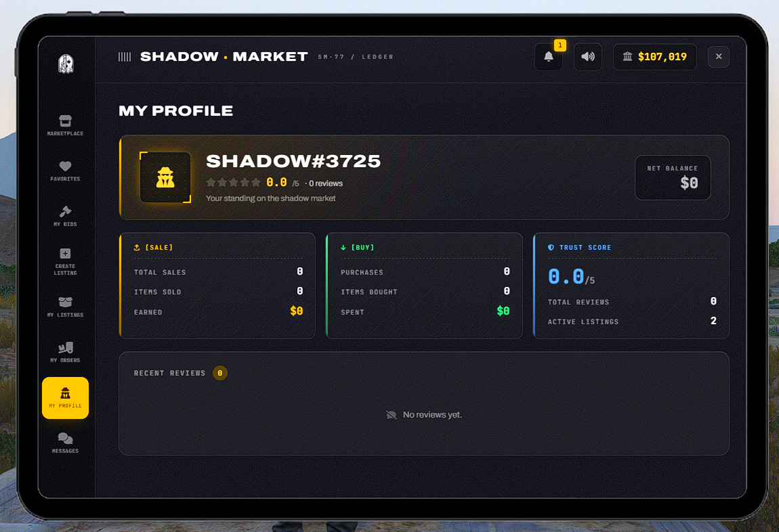779x532 pixels.
Task: Open My Listings sidebar item
Action: [x=65, y=307]
